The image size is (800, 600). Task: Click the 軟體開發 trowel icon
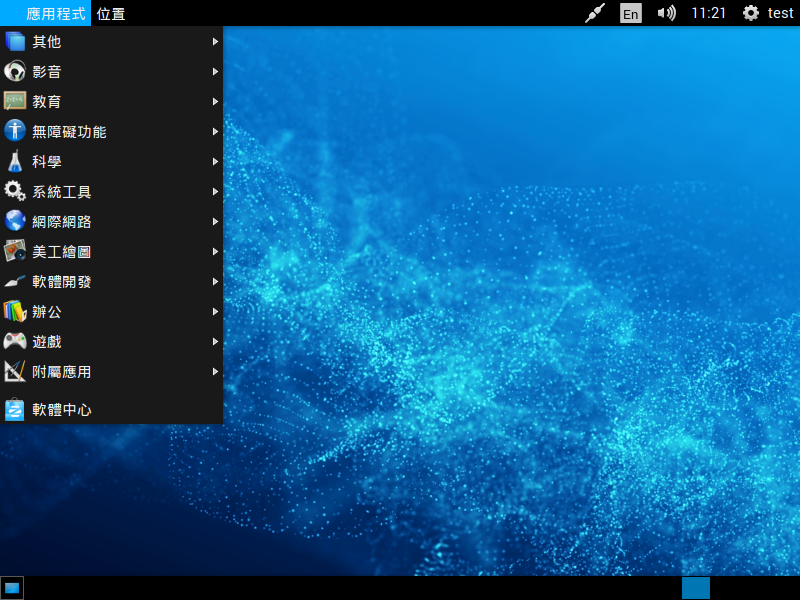coord(15,281)
